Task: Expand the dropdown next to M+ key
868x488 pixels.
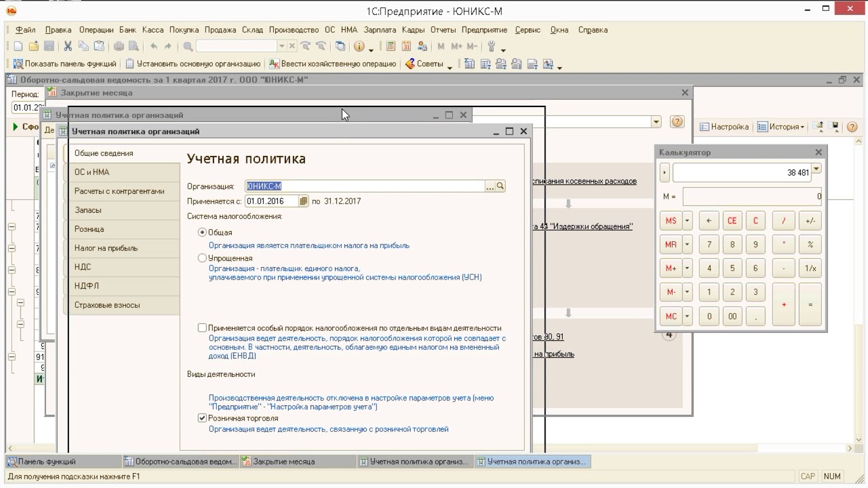Action: pyautogui.click(x=687, y=268)
